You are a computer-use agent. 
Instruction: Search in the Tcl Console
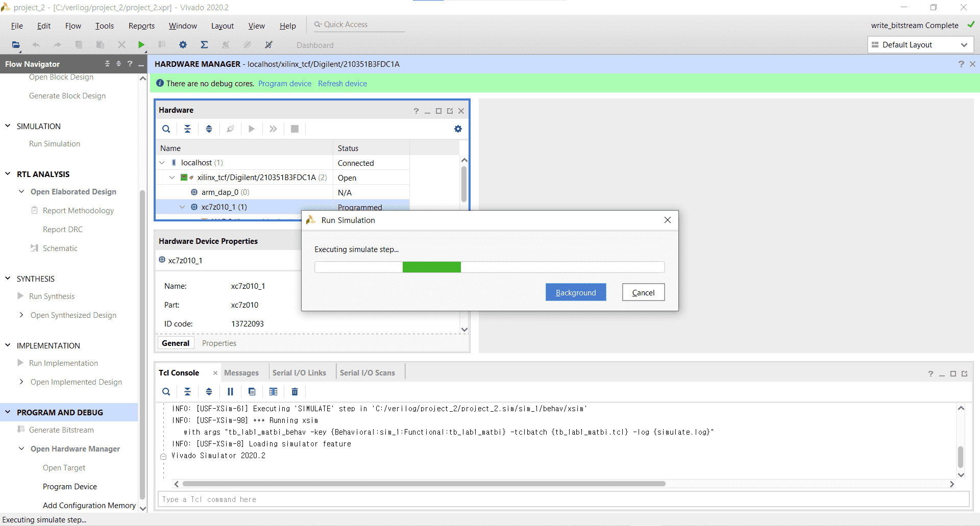166,391
